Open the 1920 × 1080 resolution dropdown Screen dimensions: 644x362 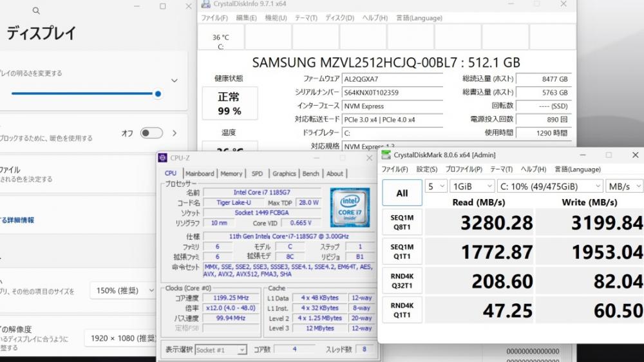[x=121, y=338]
